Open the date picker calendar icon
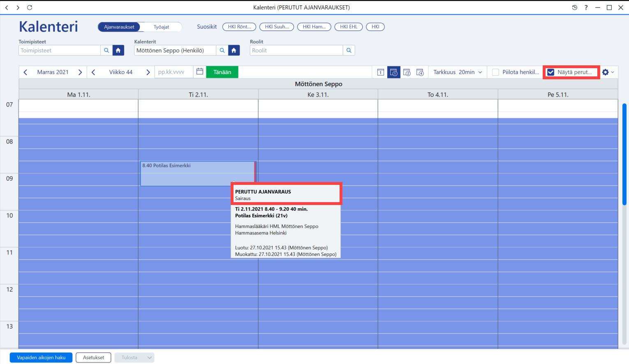 point(200,72)
